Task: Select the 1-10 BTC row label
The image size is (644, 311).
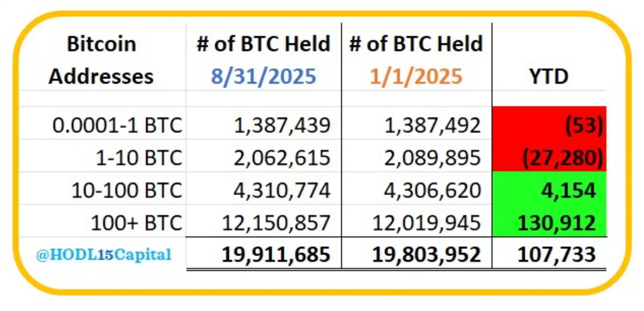Action: point(139,158)
